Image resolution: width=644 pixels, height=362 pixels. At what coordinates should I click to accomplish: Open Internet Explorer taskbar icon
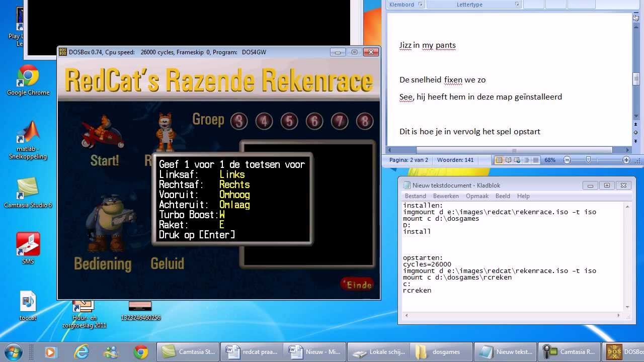coord(82,352)
